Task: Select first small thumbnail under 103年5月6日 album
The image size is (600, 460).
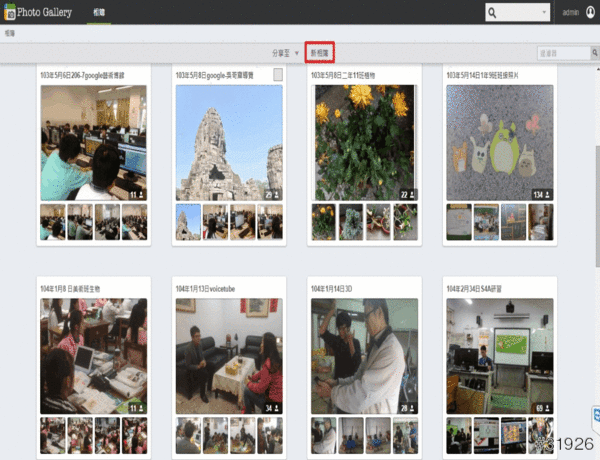Action: [x=53, y=222]
